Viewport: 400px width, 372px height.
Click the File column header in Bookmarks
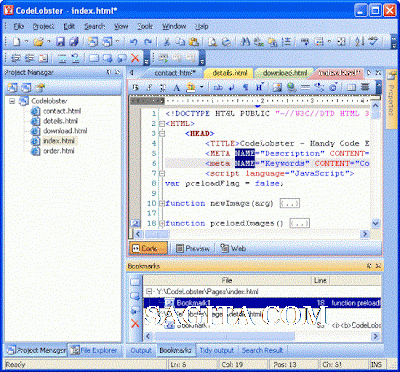[x=227, y=281]
